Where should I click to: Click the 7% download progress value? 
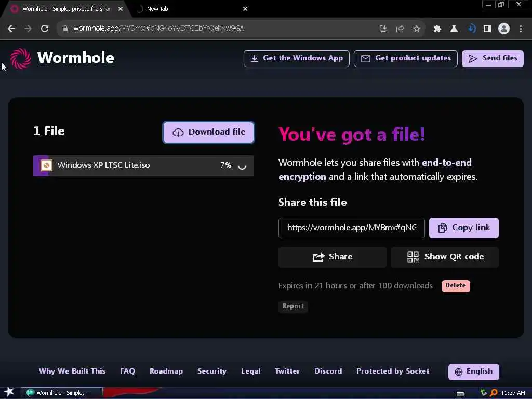(225, 165)
